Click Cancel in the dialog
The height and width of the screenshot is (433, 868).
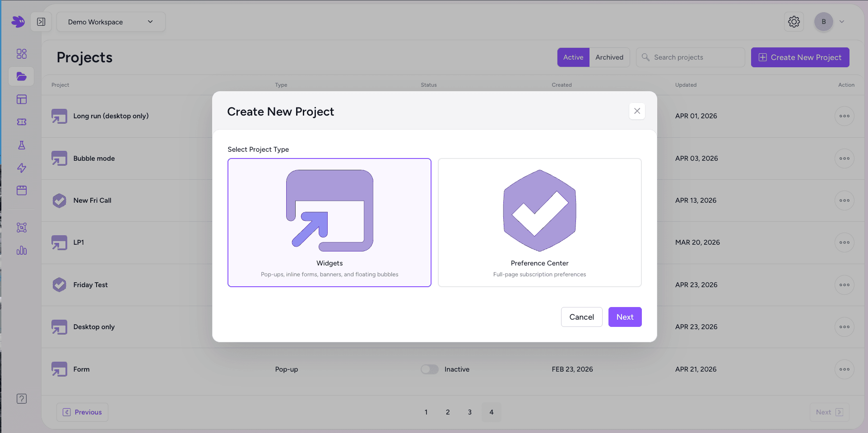pyautogui.click(x=581, y=317)
